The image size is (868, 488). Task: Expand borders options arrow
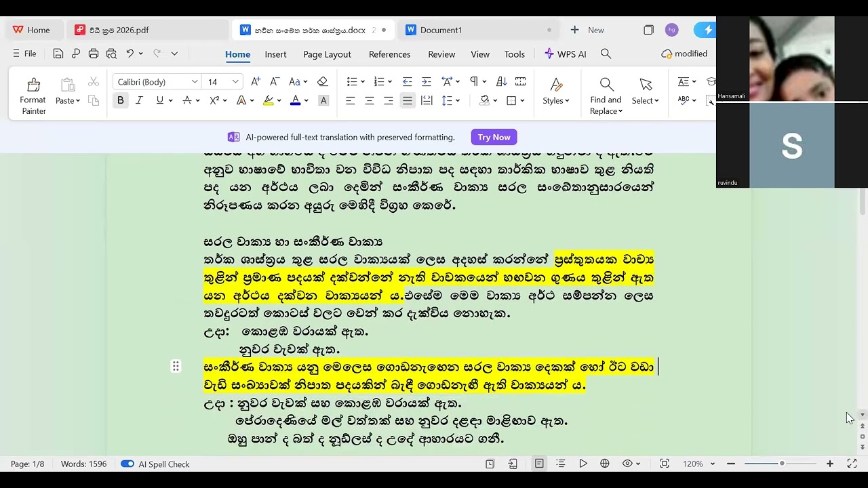coord(521,100)
